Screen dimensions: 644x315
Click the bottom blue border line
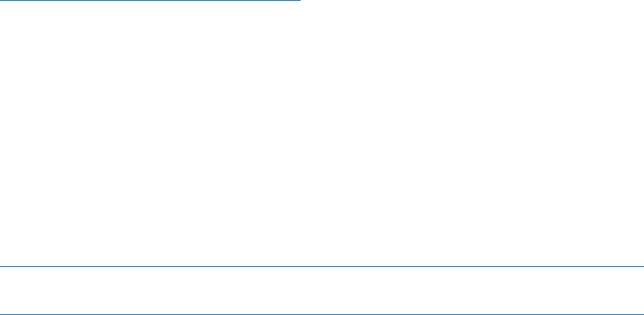click(x=322, y=314)
